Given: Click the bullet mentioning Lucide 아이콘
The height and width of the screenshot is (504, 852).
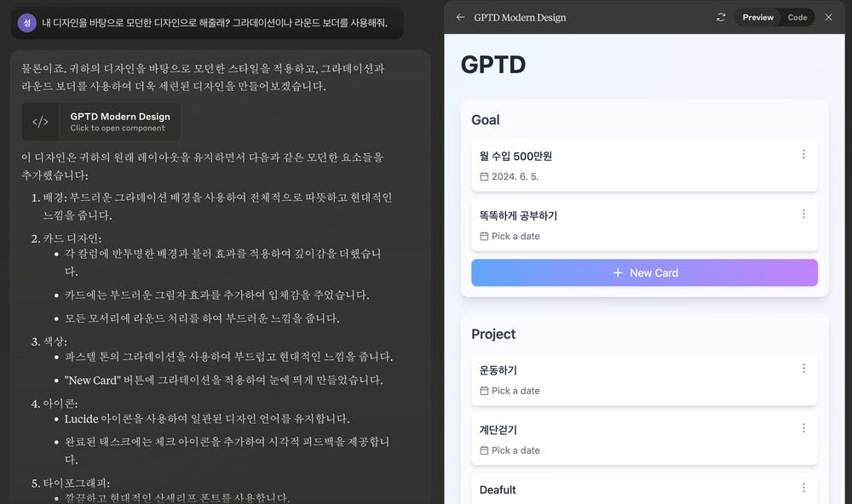Looking at the screenshot, I should point(207,419).
